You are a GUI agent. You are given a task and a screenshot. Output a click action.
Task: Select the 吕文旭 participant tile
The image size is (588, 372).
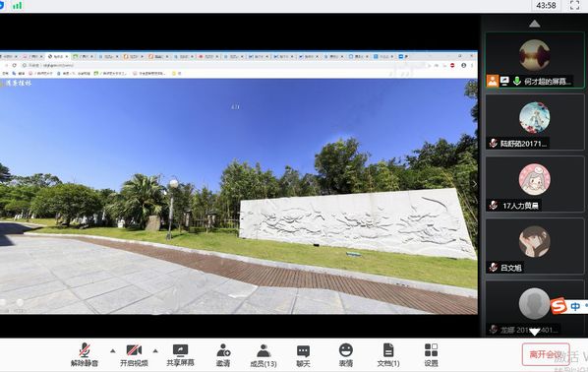[x=535, y=246]
